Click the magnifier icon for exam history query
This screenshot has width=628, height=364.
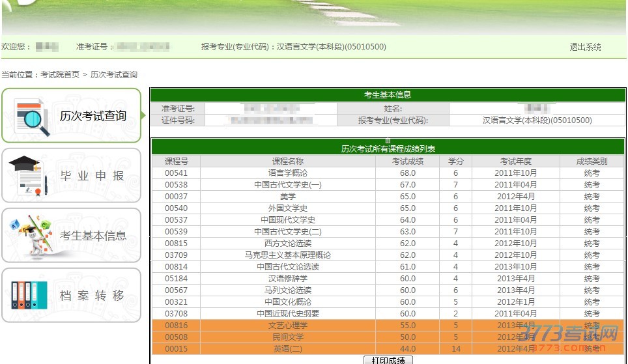32,117
